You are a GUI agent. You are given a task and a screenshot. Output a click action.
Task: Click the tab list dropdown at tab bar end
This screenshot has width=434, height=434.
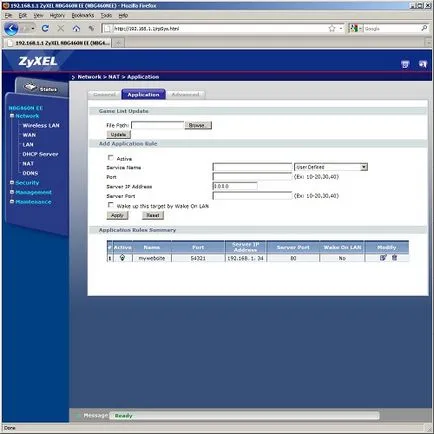point(428,43)
